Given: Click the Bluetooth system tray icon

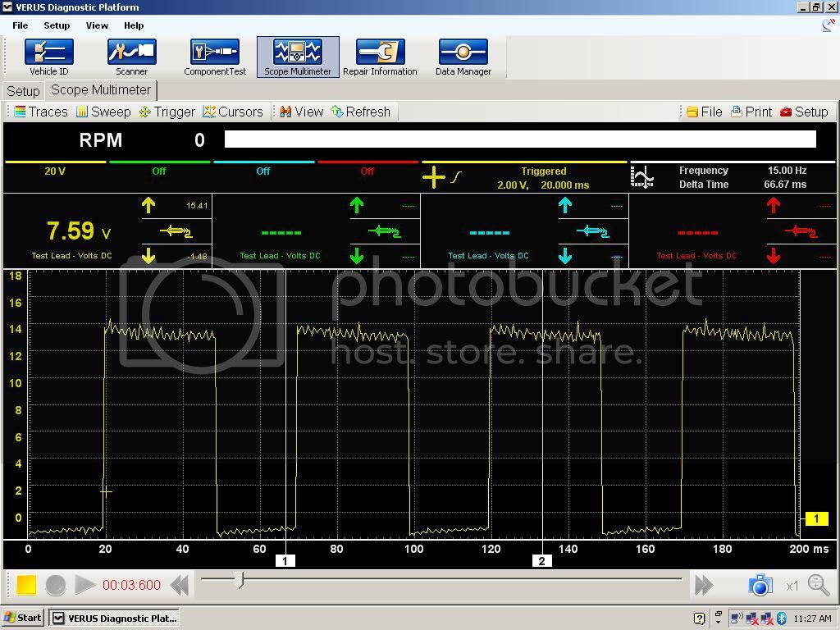Looking at the screenshot, I should click(782, 619).
